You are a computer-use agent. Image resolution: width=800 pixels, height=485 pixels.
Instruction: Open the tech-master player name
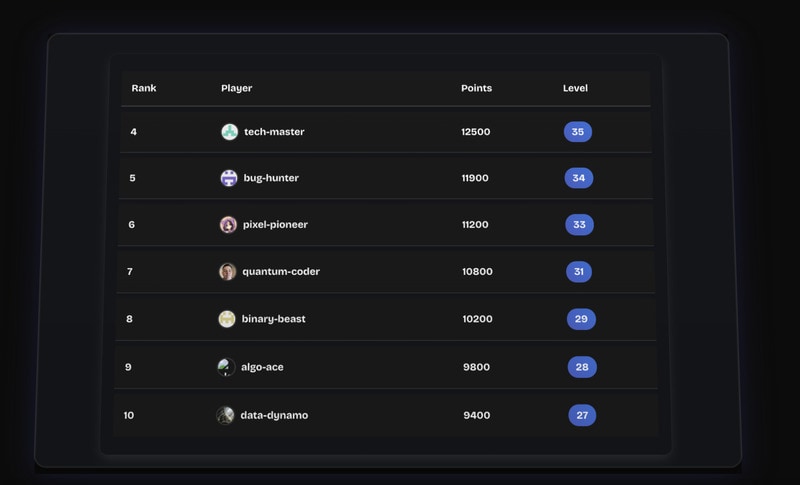click(x=274, y=132)
